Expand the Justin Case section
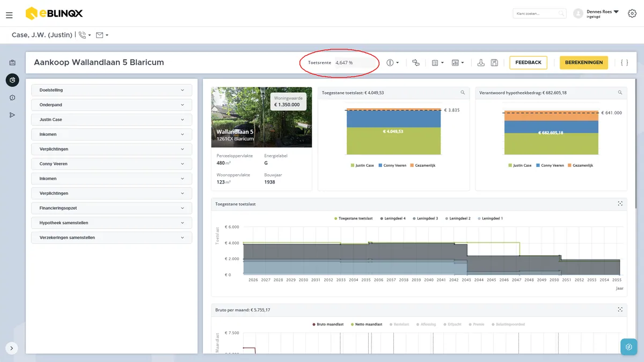Image resolution: width=644 pixels, height=362 pixels. [x=112, y=120]
